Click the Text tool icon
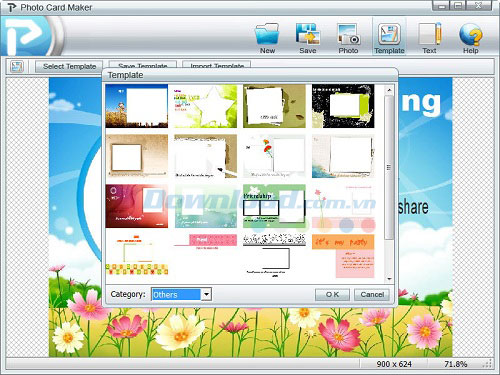This screenshot has height=375, width=500. tap(430, 34)
